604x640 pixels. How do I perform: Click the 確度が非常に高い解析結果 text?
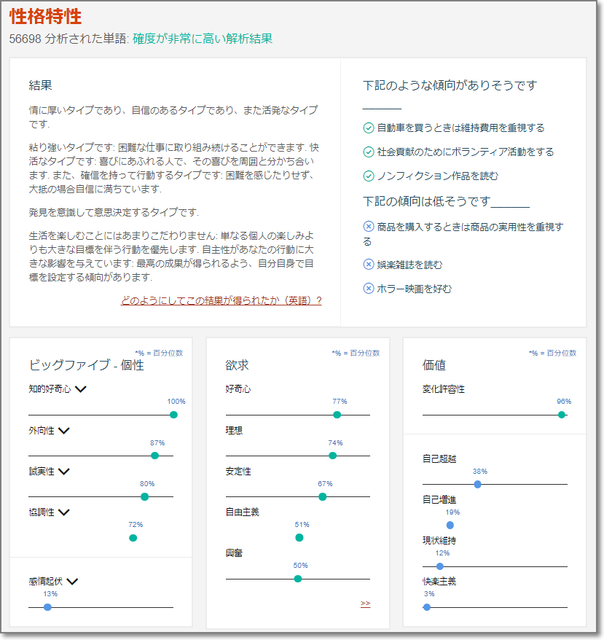202,38
